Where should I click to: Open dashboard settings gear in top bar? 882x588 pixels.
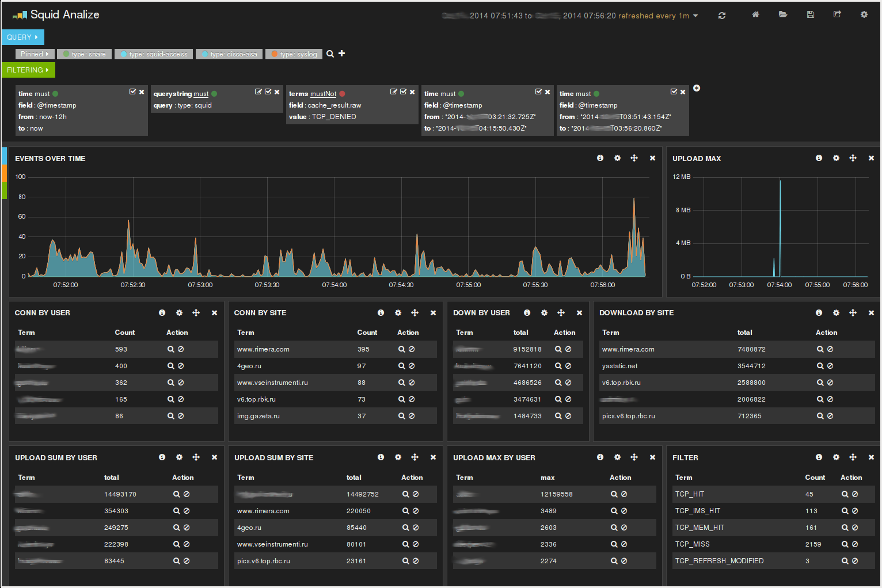[x=864, y=14]
